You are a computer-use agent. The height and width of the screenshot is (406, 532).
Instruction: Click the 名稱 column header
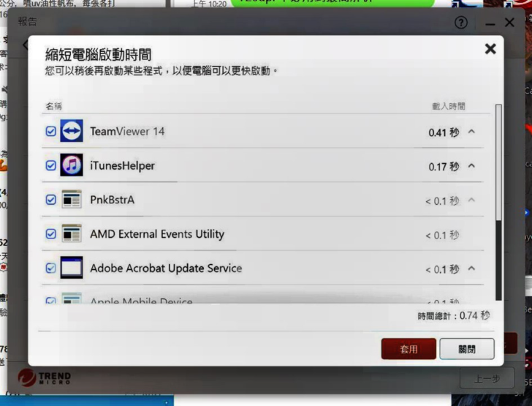[53, 106]
